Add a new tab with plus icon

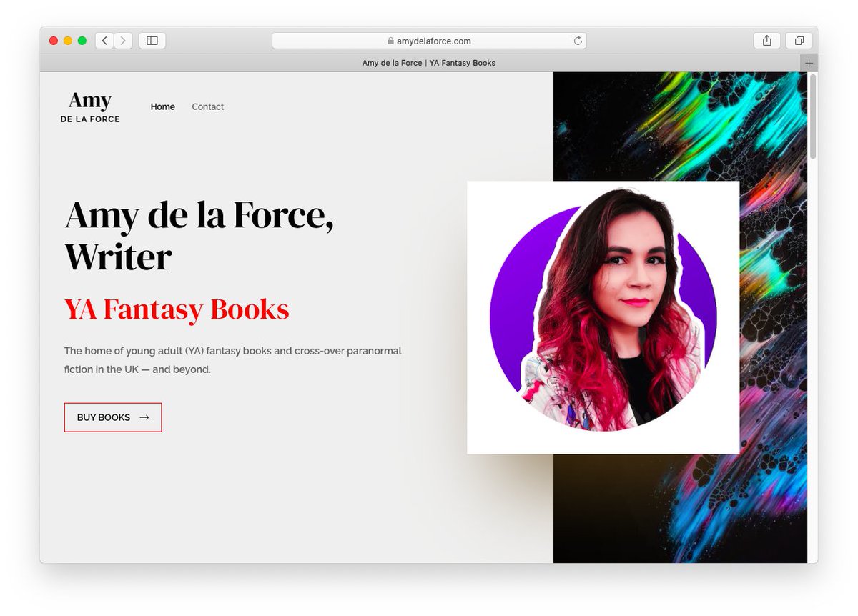(809, 63)
